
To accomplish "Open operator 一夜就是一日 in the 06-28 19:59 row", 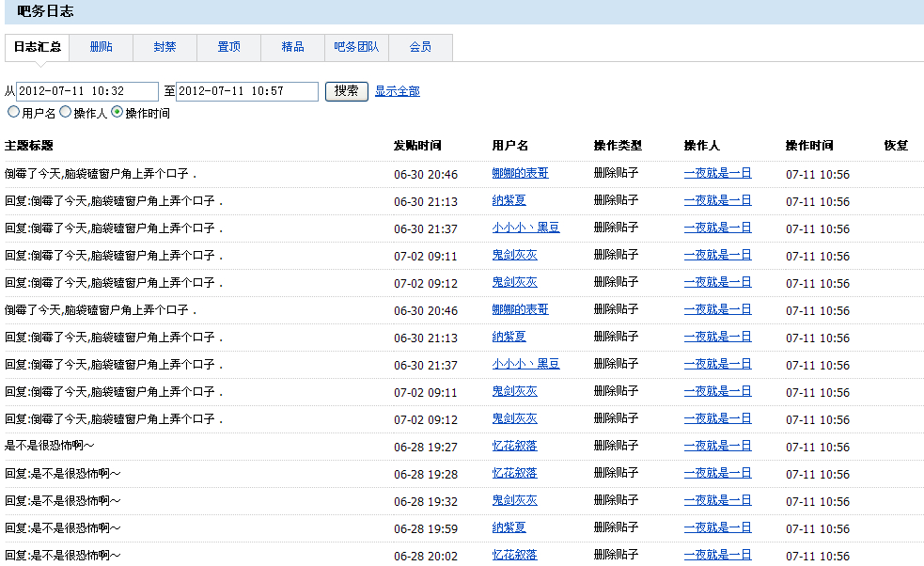I will 717,527.
